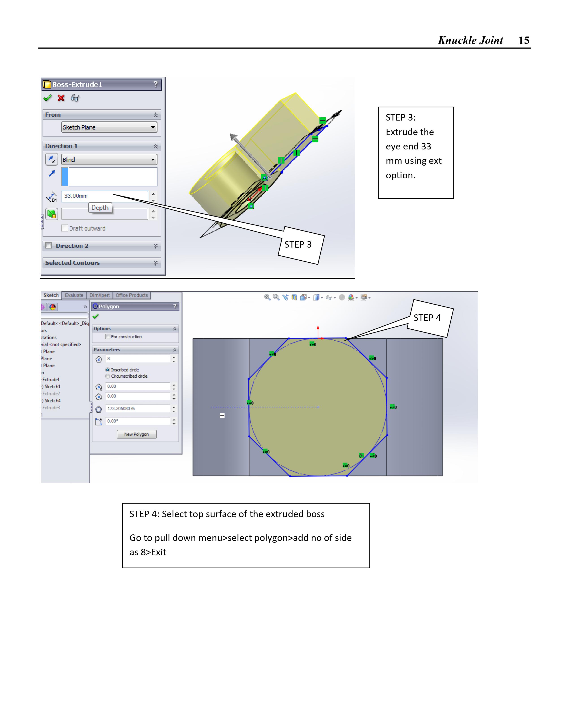Viewport: 569px width, 728px height.
Task: Click the reverse direction icon beside Blind
Action: (52, 159)
